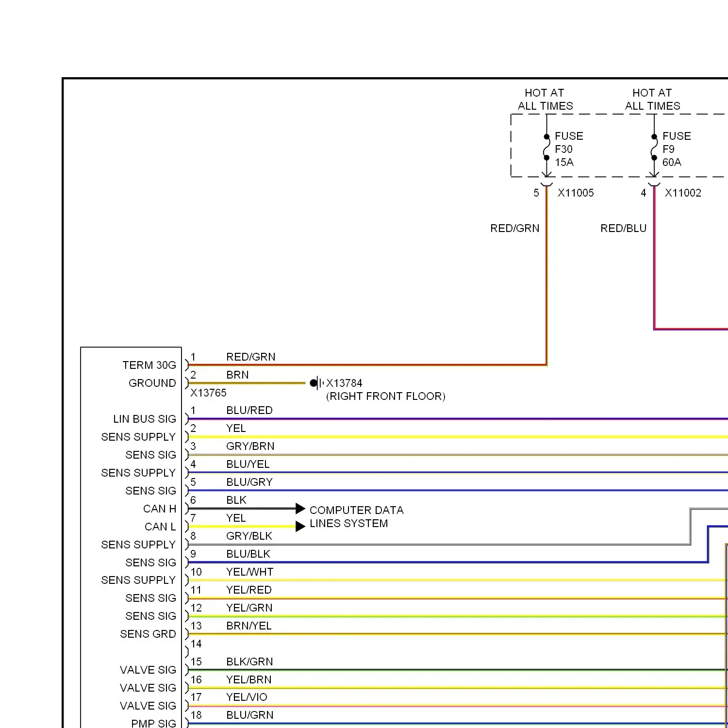Viewport: 728px width, 728px height.
Task: Select VALVE SIG label on the YEL/VIO row
Action: [148, 706]
